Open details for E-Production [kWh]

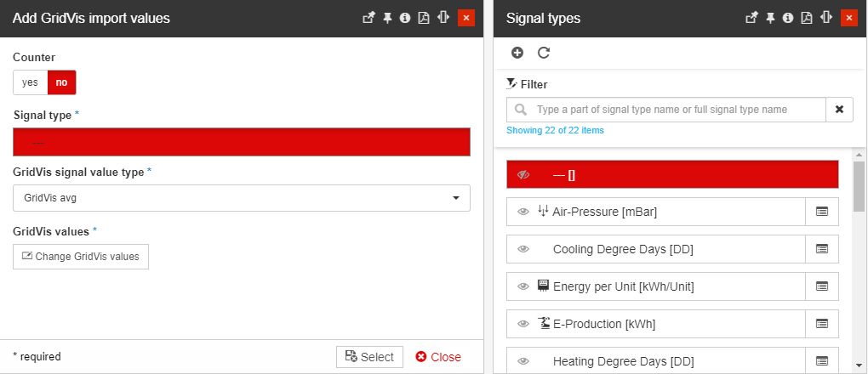tap(822, 324)
